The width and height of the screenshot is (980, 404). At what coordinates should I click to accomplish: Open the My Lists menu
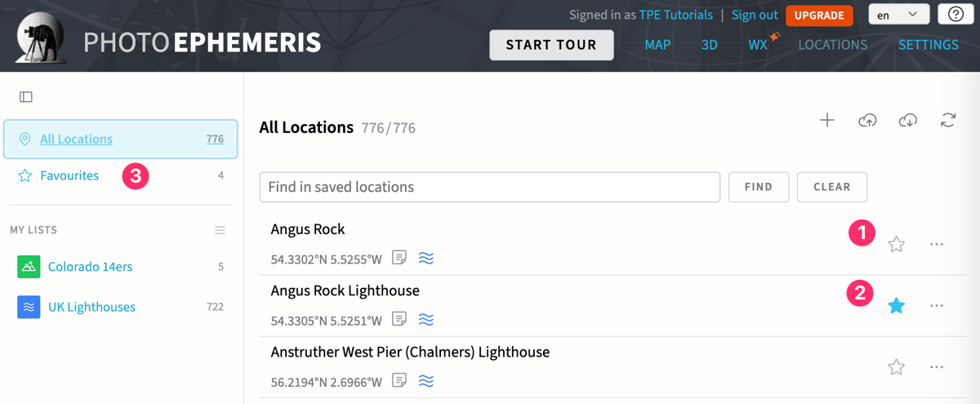[220, 230]
